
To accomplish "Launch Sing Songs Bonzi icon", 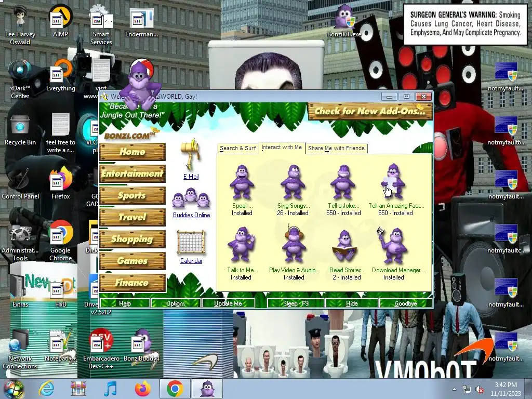I will point(293,182).
